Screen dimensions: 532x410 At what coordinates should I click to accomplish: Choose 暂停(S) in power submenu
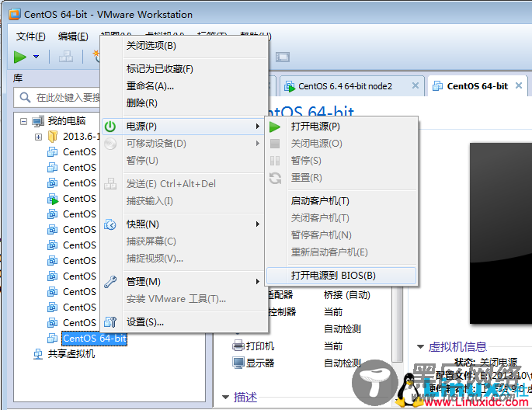point(306,161)
